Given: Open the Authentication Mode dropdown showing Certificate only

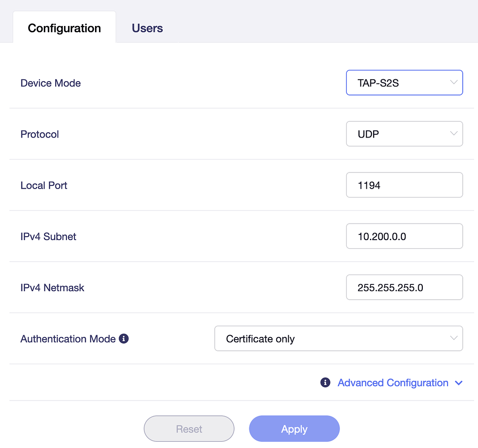Looking at the screenshot, I should click(x=339, y=338).
